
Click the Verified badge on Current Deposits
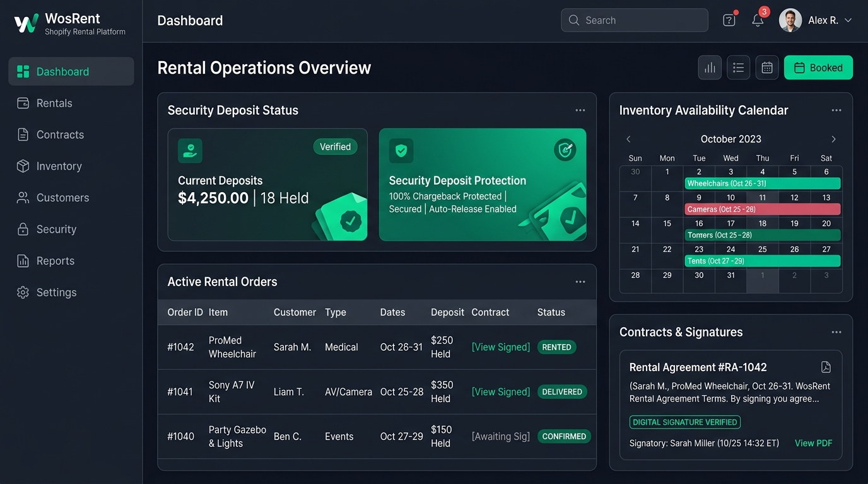pos(336,147)
